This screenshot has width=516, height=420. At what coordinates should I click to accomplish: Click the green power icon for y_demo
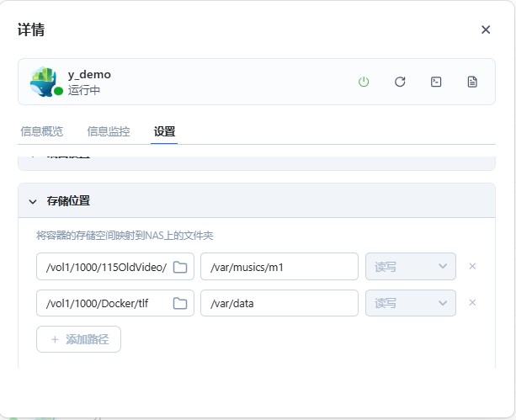[364, 82]
